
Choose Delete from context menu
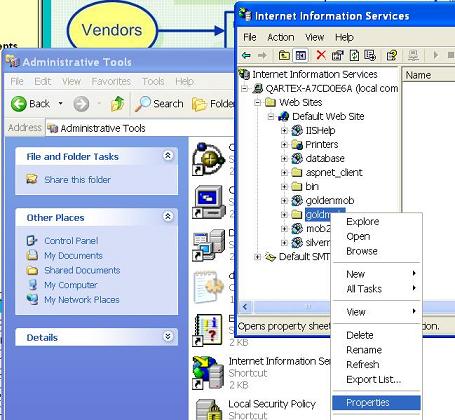376,335
